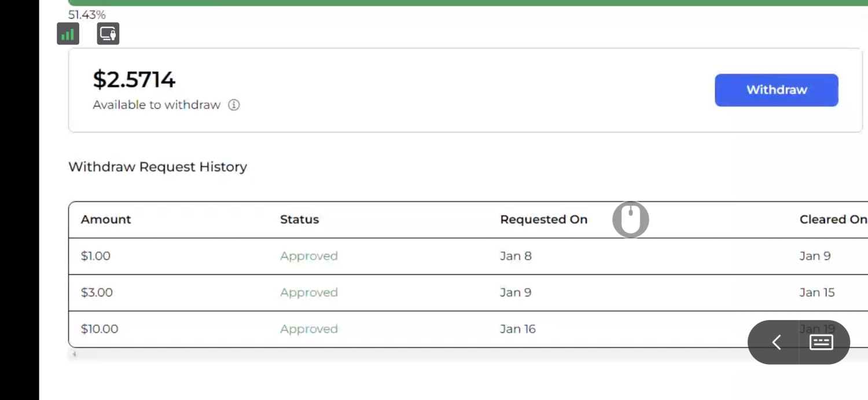Click the Withdraw Request History heading
This screenshot has width=868, height=400.
click(157, 167)
